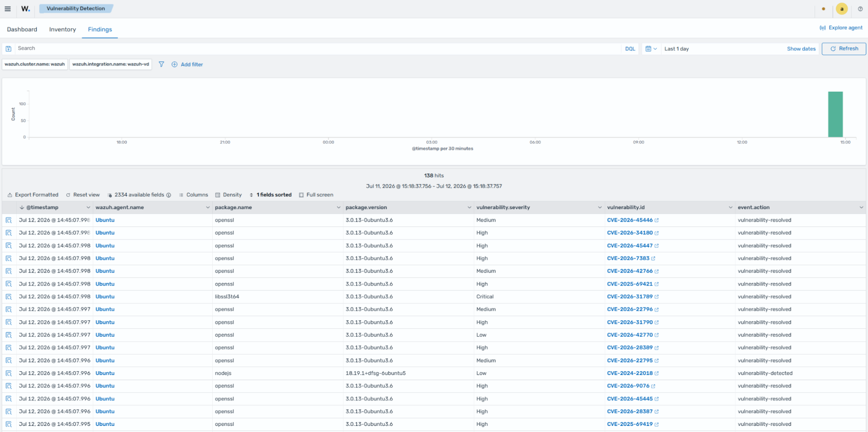Open the calendar quick date menu
The height and width of the screenshot is (432, 868).
(651, 49)
